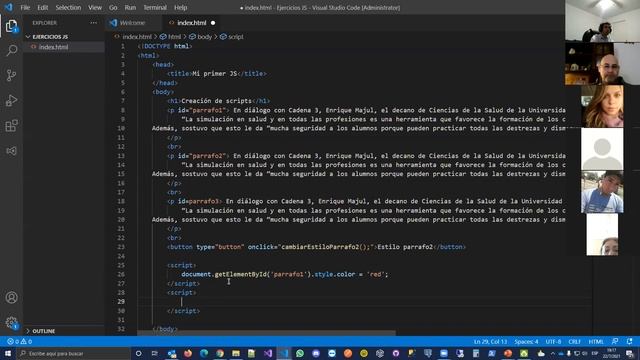640x360 pixels.
Task: Launch Firefox from taskbar
Action: (188, 353)
